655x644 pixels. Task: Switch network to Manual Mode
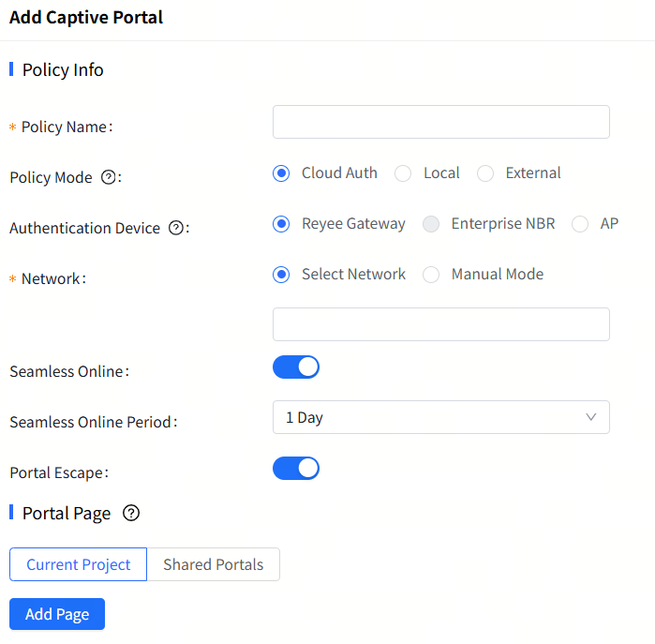(431, 275)
